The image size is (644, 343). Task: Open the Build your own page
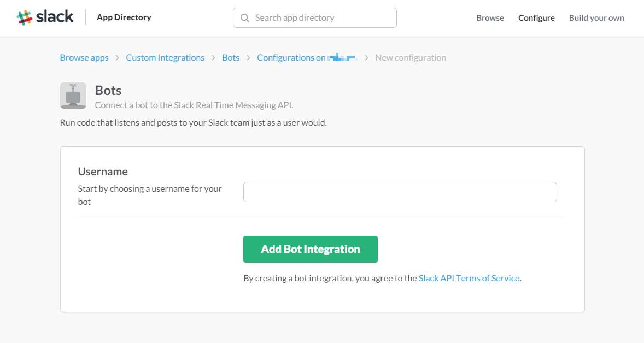coord(596,18)
